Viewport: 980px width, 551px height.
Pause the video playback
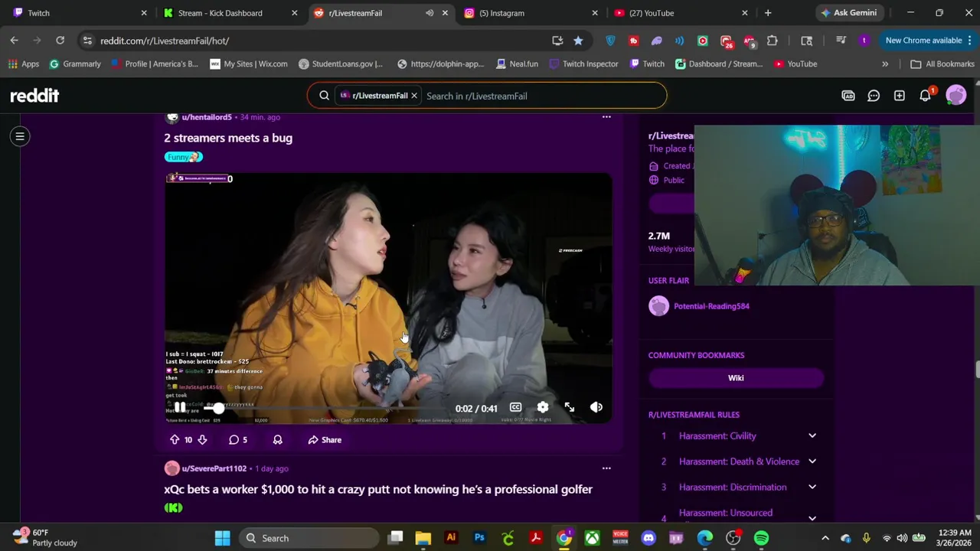pos(179,408)
